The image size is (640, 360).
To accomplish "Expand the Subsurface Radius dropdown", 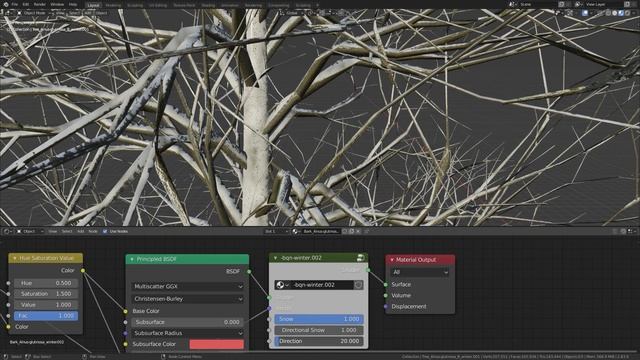I will (x=187, y=333).
